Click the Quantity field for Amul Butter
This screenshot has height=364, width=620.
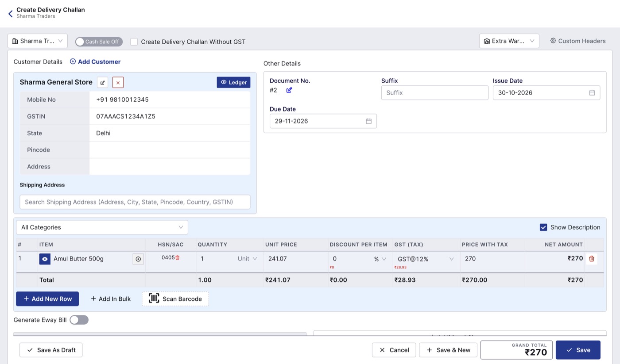click(216, 259)
